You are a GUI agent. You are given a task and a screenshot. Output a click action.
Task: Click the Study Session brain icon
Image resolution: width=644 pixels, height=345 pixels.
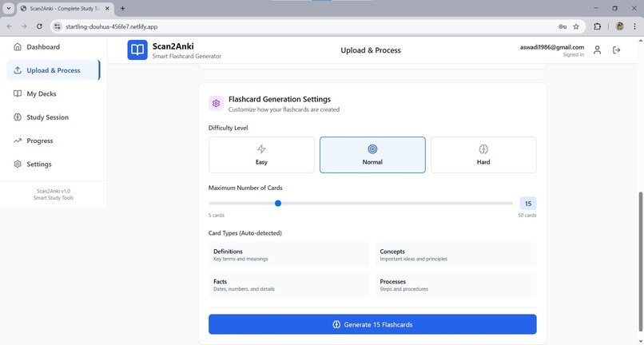[x=18, y=117]
